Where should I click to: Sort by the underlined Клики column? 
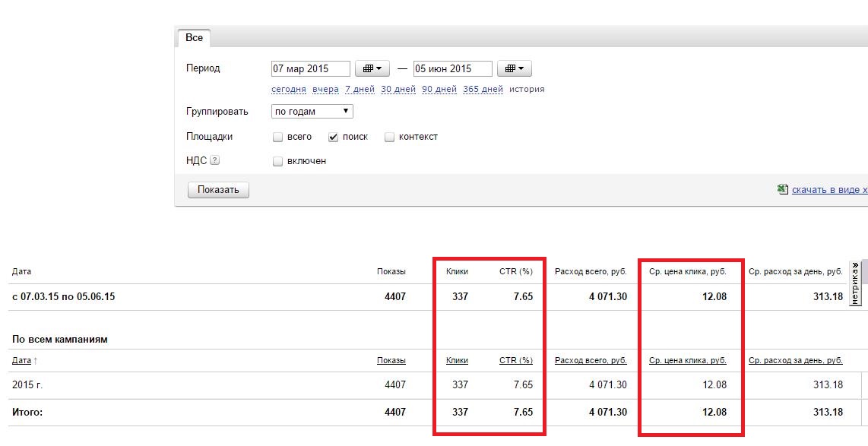[x=458, y=360]
